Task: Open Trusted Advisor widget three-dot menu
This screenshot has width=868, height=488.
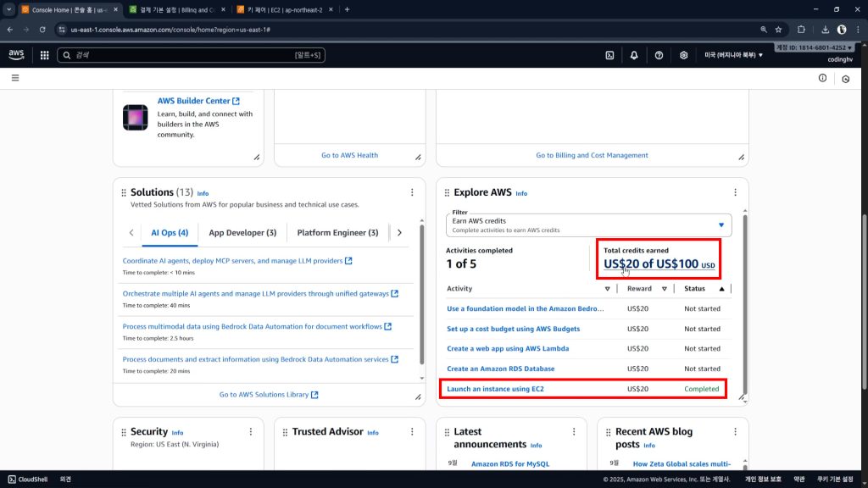Action: click(412, 431)
